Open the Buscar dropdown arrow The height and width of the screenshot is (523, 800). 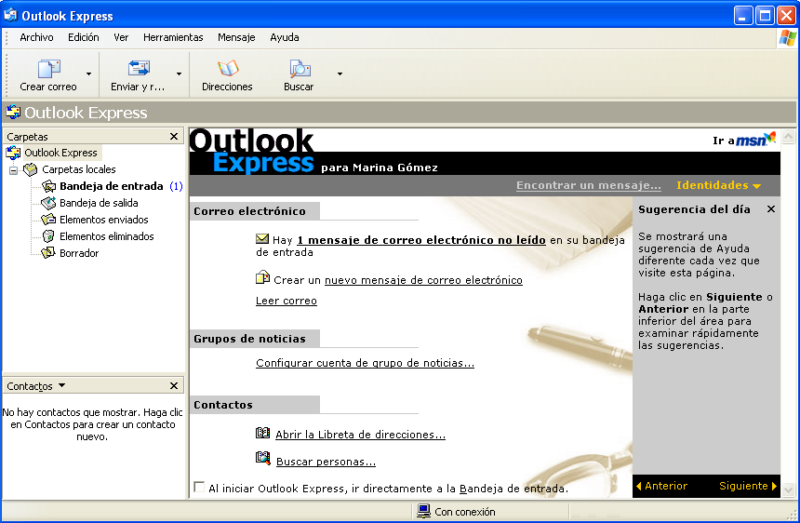coord(340,74)
